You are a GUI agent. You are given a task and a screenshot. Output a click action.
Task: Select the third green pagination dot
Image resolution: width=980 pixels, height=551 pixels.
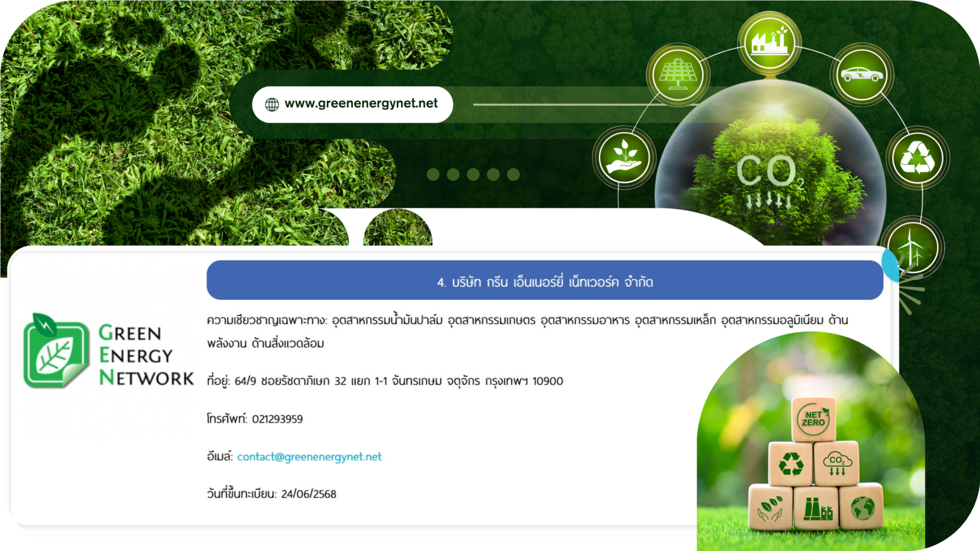pos(473,174)
